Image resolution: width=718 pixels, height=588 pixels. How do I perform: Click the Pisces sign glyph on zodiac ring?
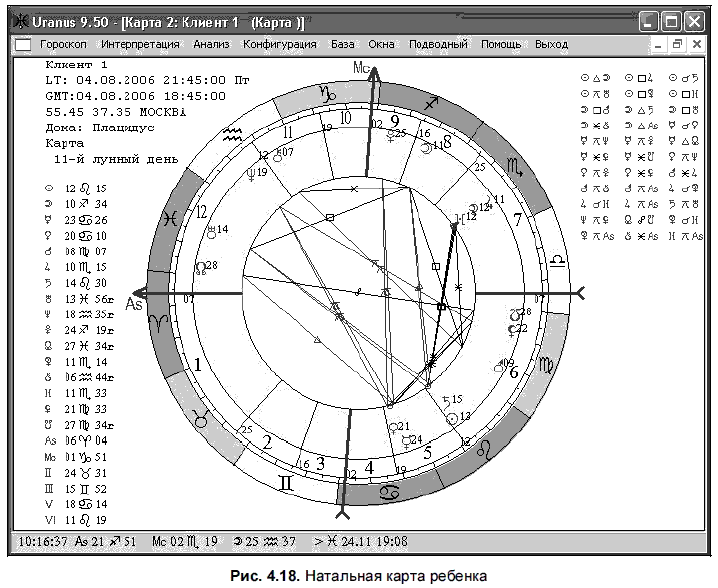tap(170, 219)
